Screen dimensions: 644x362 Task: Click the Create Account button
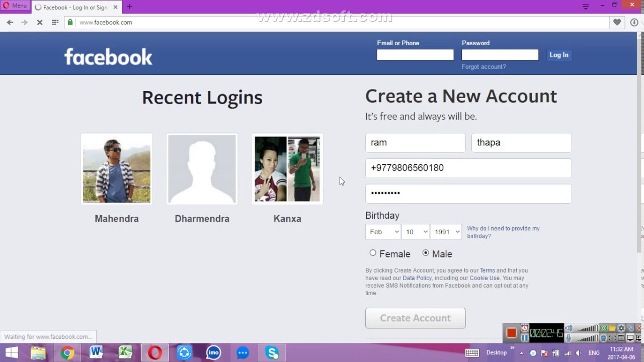[x=416, y=318]
